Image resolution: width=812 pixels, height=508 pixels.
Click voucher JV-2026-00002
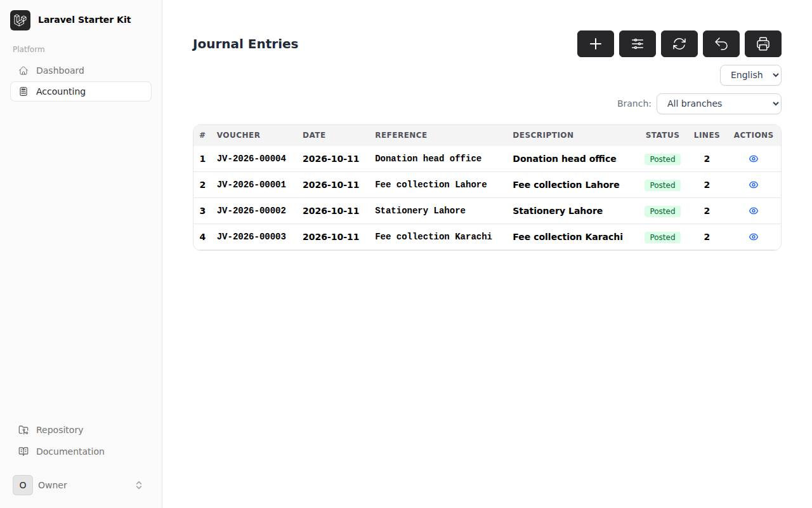tap(251, 211)
